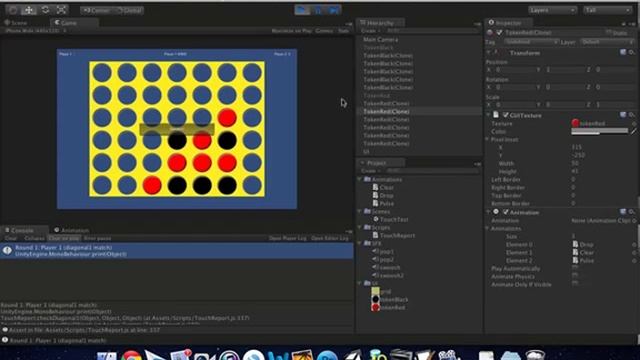Click the Position X field
Viewport: 640px width, 360px height.
coord(514,70)
